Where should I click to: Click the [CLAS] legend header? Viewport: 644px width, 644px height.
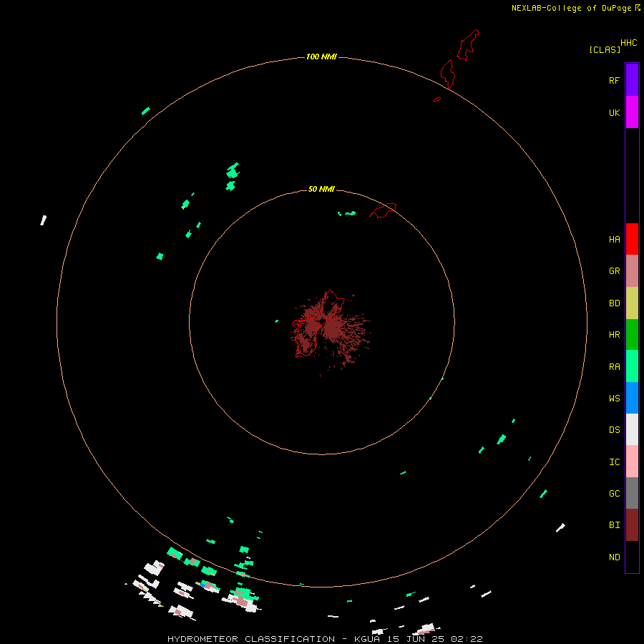click(605, 49)
